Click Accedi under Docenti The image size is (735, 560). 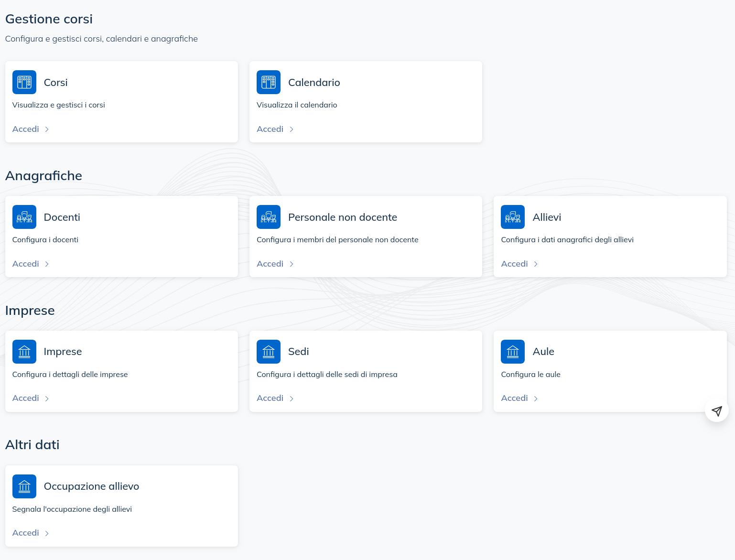coord(26,264)
